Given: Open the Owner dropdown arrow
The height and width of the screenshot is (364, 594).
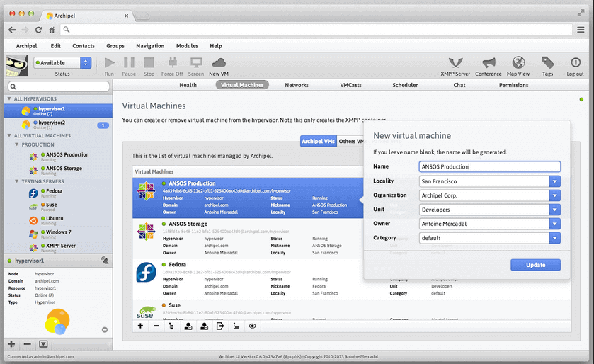Looking at the screenshot, I should [554, 224].
